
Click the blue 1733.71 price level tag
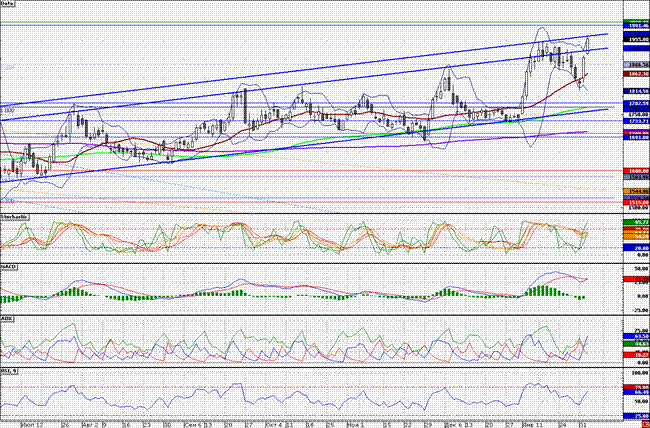coord(636,121)
